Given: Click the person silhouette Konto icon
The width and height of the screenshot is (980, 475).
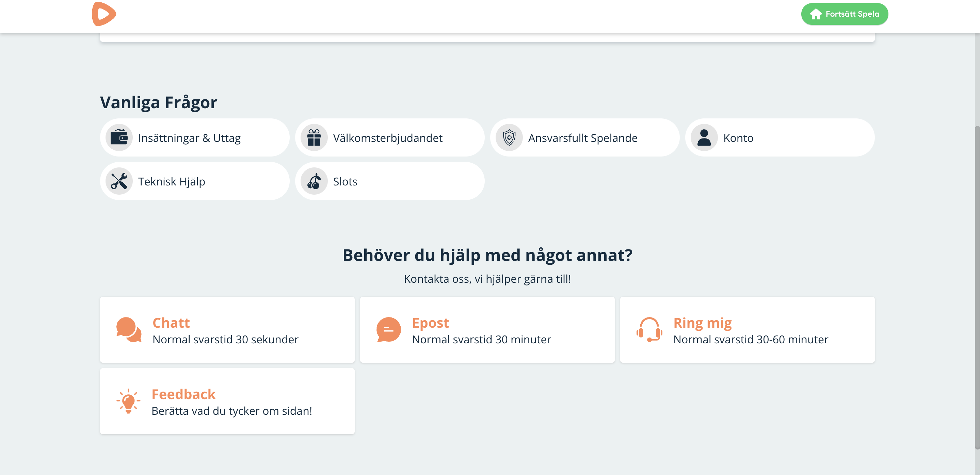Looking at the screenshot, I should click(704, 138).
